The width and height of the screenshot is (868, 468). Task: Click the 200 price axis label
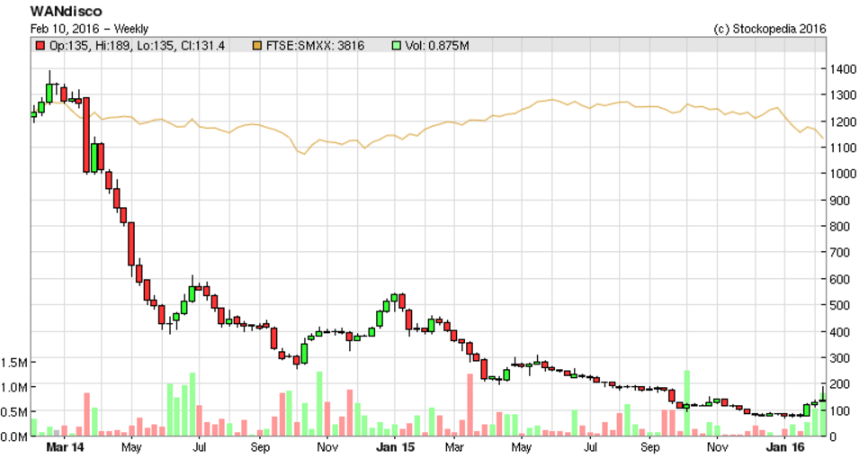coord(840,383)
